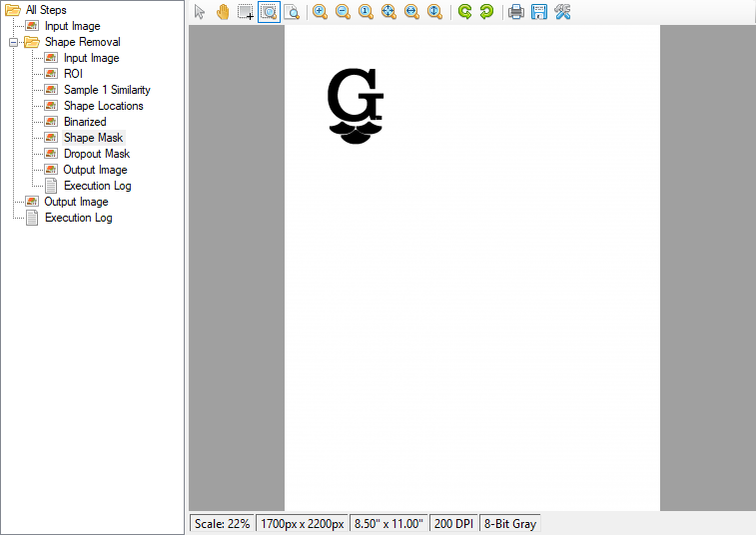The height and width of the screenshot is (535, 756).
Task: Click the Scale: 22% status entry
Action: coord(223,523)
